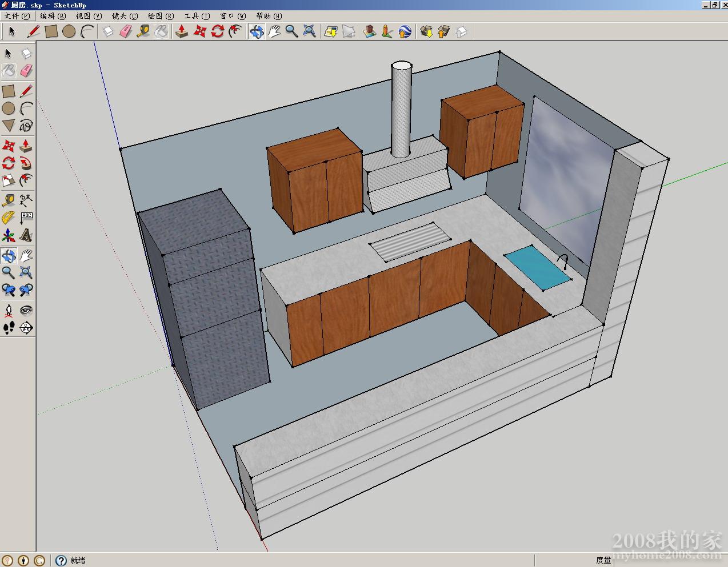Click the blue sink face in the model
Screen dimensions: 728x567
click(x=537, y=268)
